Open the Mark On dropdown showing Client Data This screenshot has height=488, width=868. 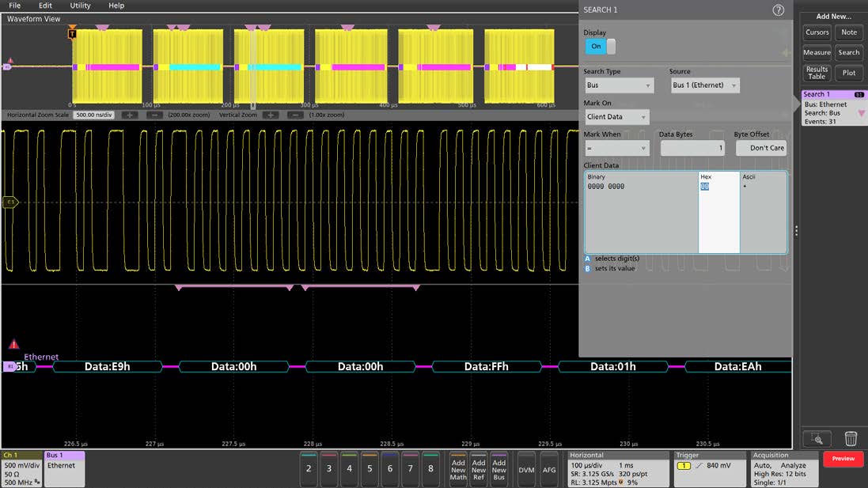click(x=616, y=116)
